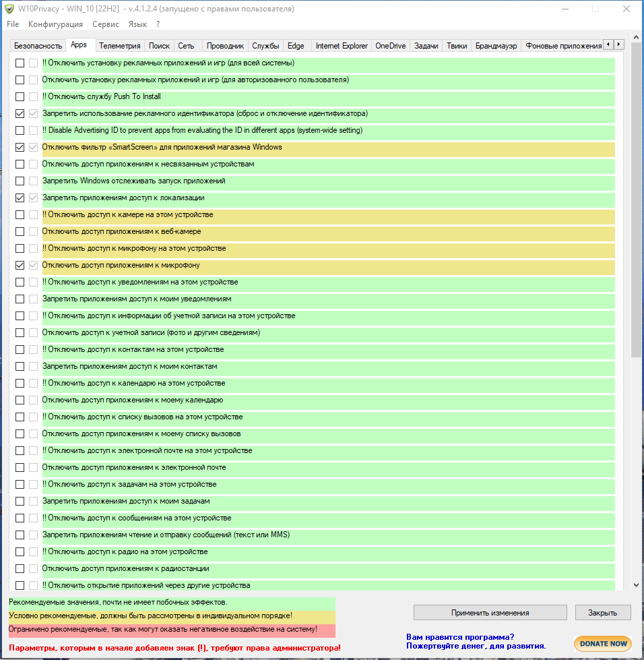
Task: Switch to the Службы tab
Action: click(265, 46)
